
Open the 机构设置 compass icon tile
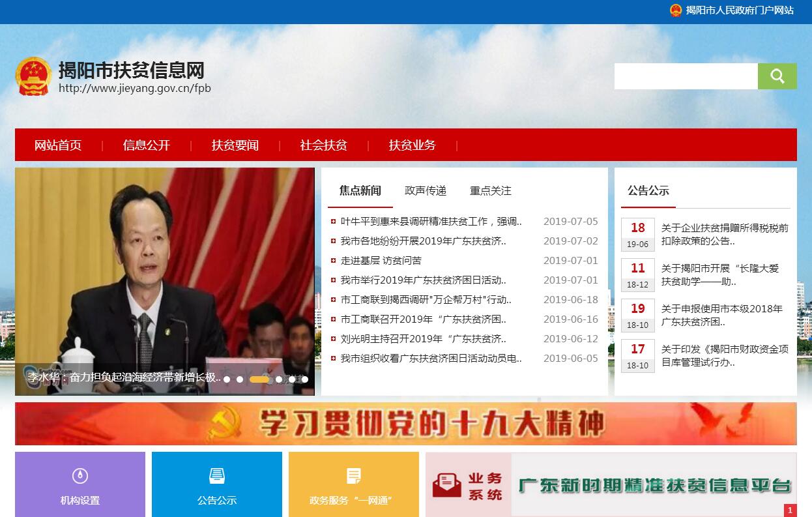[x=80, y=484]
